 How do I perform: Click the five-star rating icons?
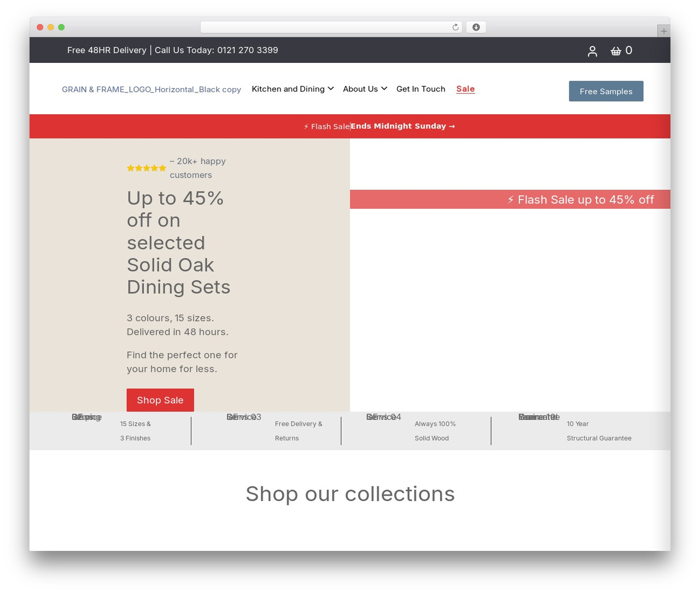147,168
